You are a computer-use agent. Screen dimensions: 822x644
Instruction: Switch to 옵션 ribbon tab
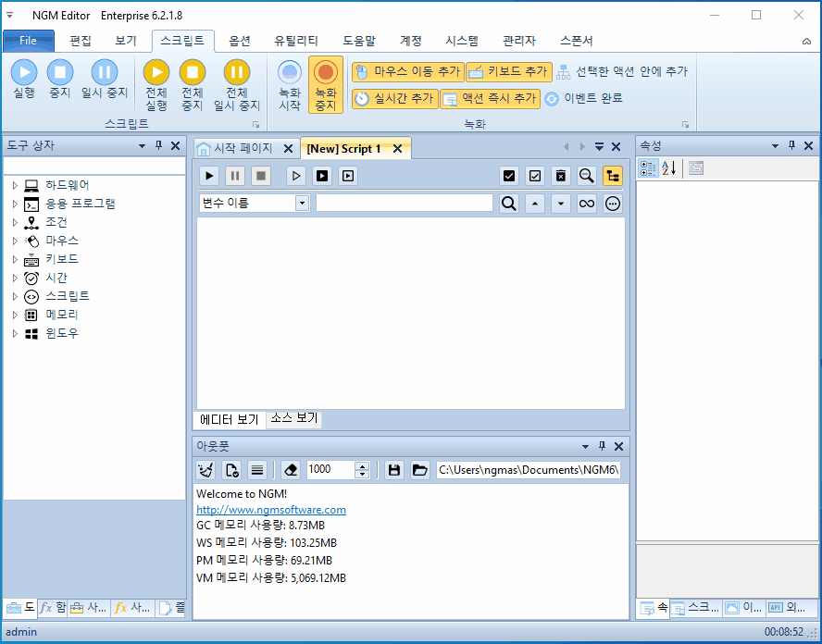pyautogui.click(x=240, y=41)
